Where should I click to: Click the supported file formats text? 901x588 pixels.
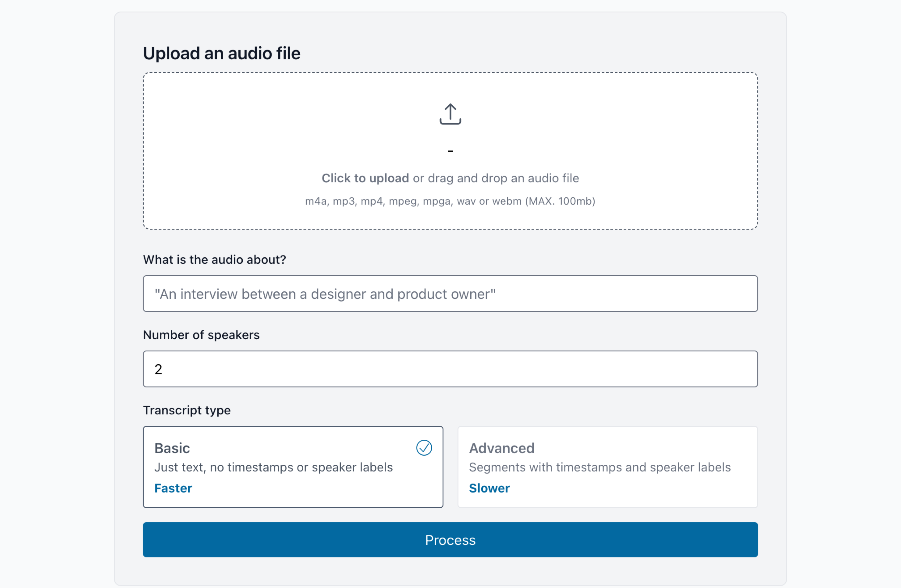point(450,201)
